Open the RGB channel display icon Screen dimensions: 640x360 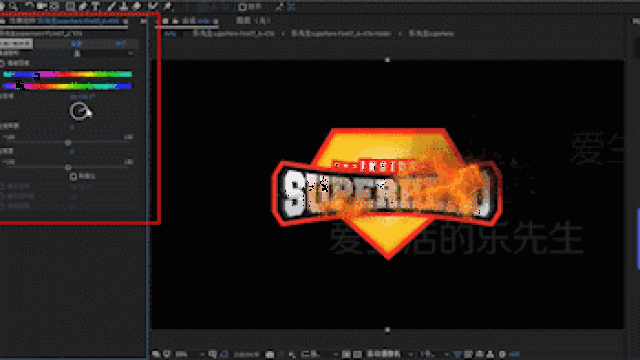click(292, 354)
